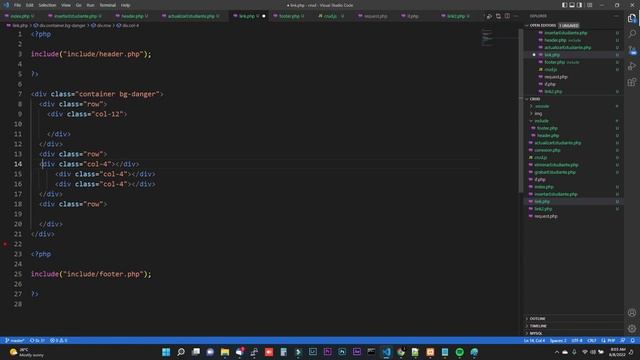Collapse the include folder in the tree
Screen dimensions: 640x360
[541, 121]
